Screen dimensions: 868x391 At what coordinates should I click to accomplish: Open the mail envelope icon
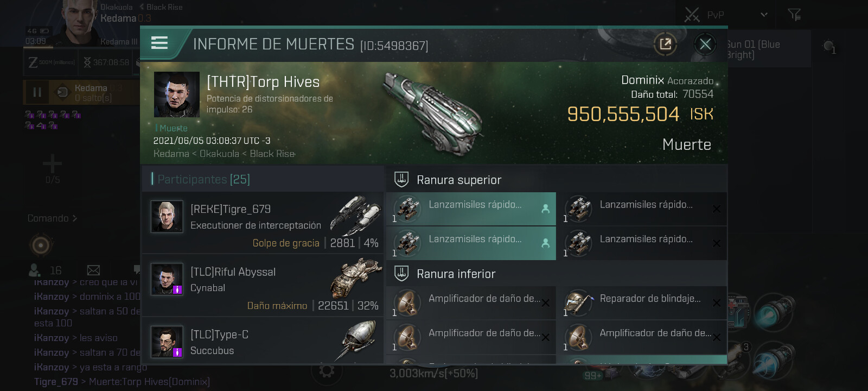click(93, 270)
